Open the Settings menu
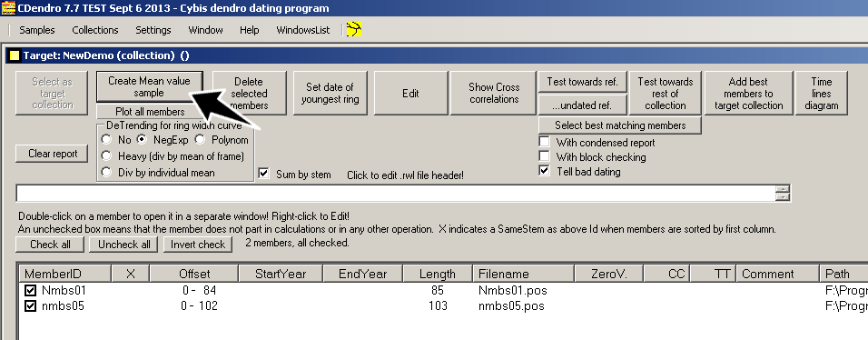Image resolution: width=868 pixels, height=340 pixels. coord(153,30)
